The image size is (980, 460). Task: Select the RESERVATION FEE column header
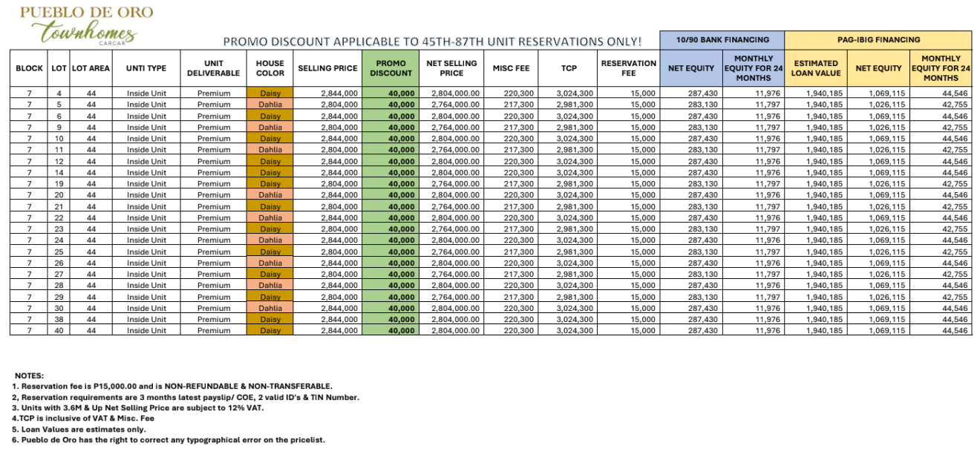click(629, 68)
